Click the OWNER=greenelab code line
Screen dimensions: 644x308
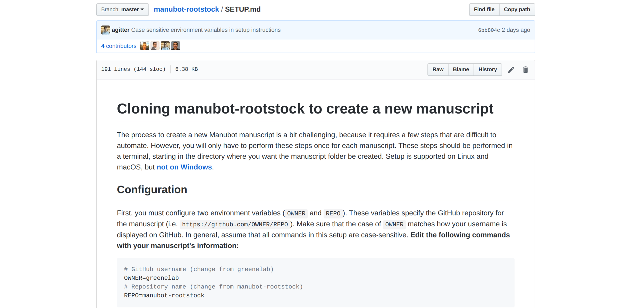[151, 278]
